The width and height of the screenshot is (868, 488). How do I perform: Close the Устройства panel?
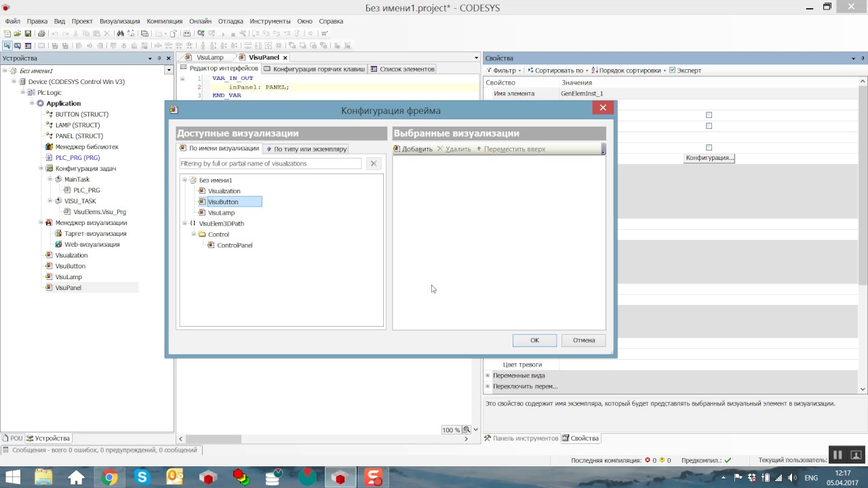(169, 58)
